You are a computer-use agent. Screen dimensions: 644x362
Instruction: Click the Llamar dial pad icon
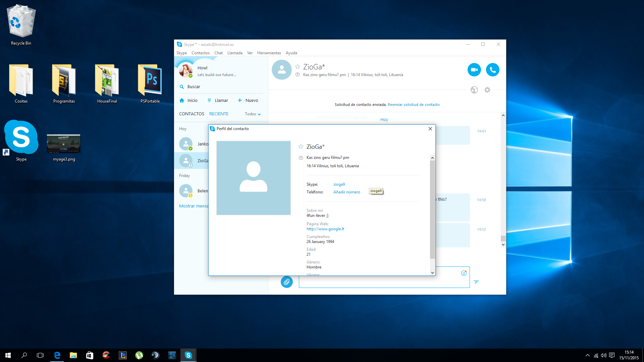pos(209,101)
